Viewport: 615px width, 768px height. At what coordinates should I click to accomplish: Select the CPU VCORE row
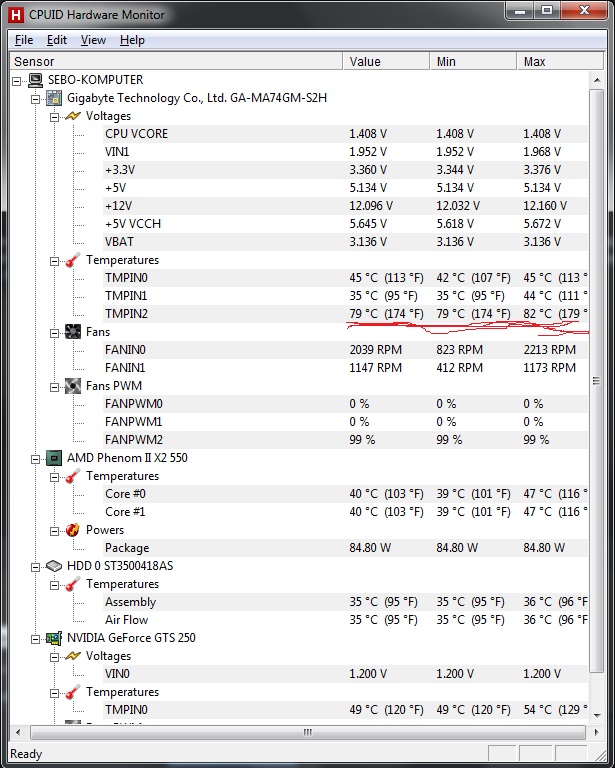(x=345, y=134)
